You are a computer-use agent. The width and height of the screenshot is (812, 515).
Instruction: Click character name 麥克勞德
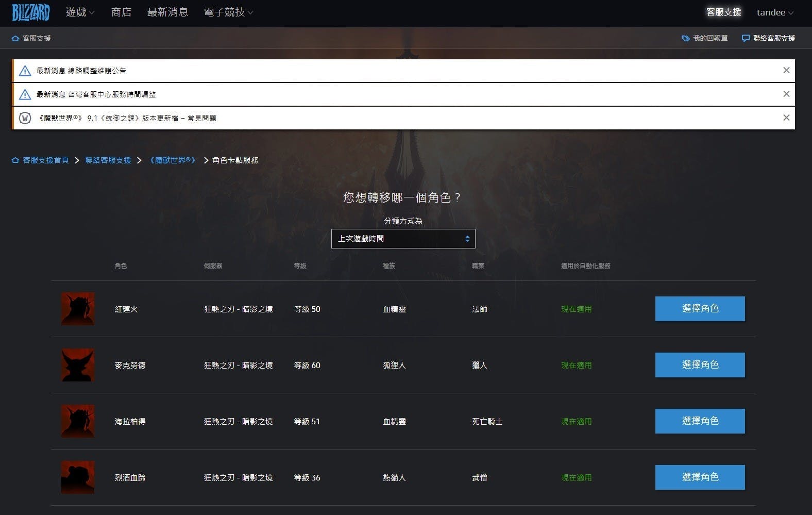(130, 366)
